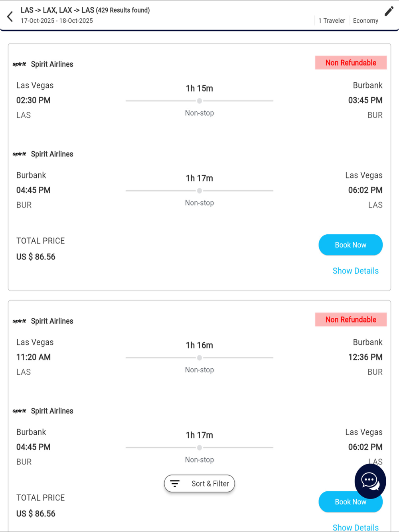Viewport: 399px width, 532px height.
Task: Expand Show Details for first flight card
Action: (356, 271)
